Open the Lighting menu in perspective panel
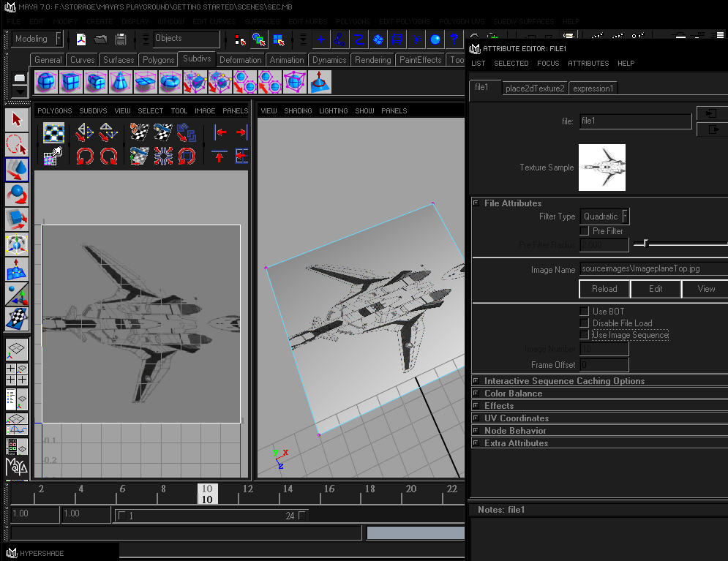Viewport: 728px width, 561px height. 334,111
